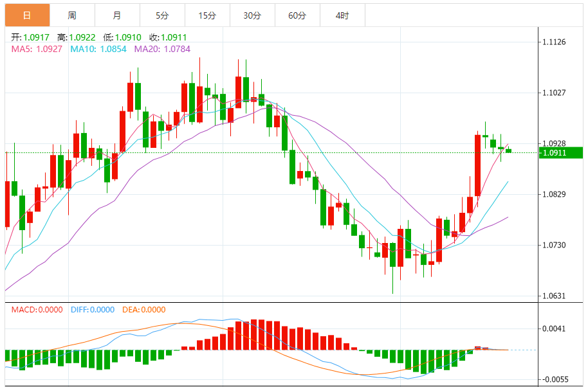The width and height of the screenshot is (588, 387).
Task: Click the MA20: 1.0784 indicator label
Action: [162, 49]
